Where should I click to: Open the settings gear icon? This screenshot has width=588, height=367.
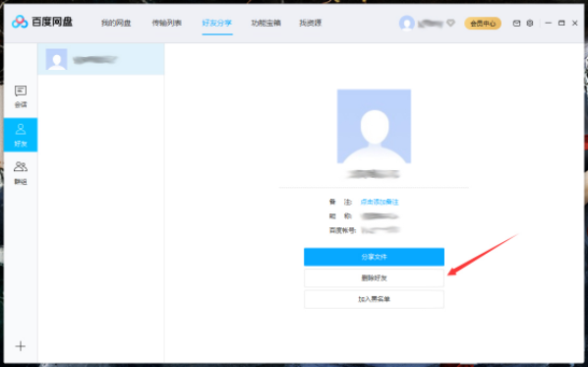[530, 24]
